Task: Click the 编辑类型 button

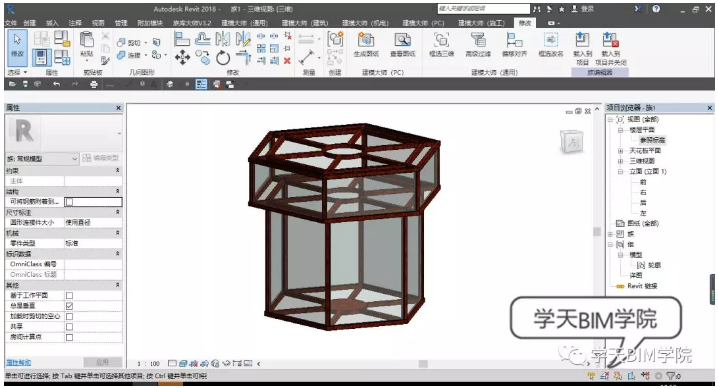Action: coord(101,158)
